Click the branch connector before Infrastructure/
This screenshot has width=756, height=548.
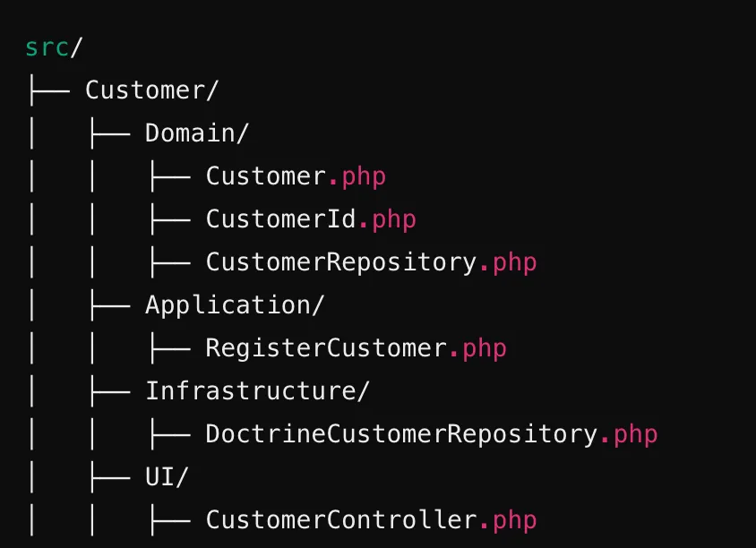pos(109,390)
